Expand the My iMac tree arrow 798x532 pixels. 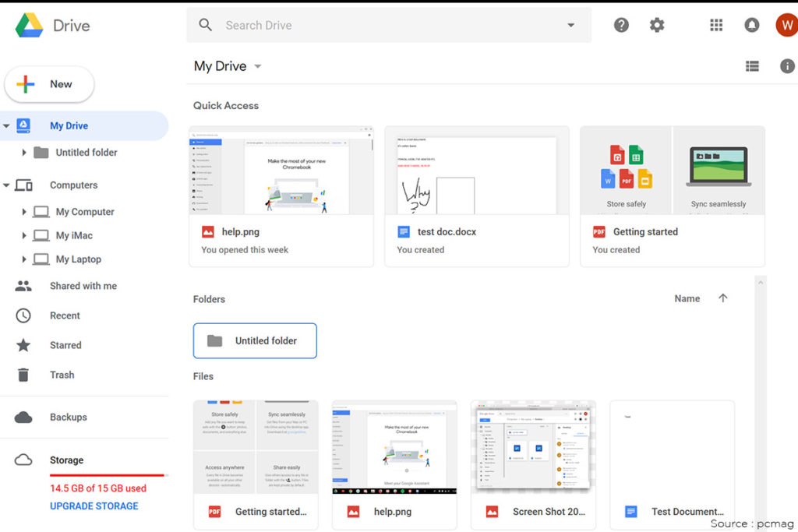(23, 235)
